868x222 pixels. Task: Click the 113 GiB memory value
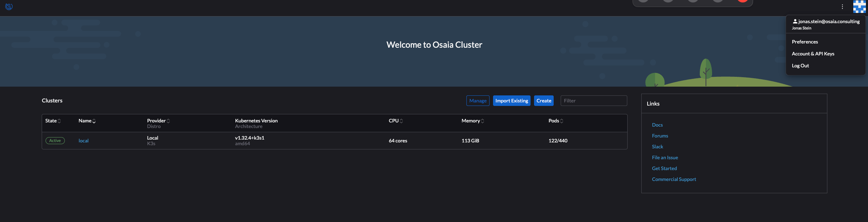click(x=470, y=141)
